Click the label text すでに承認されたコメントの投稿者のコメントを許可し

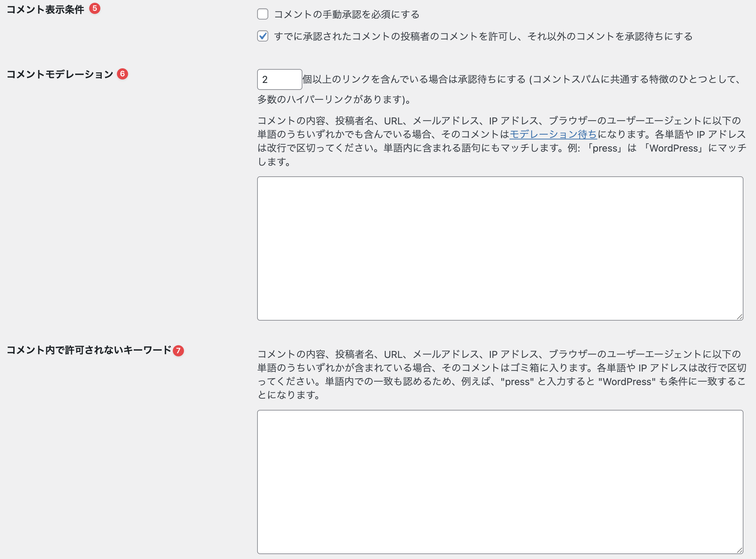pyautogui.click(x=397, y=37)
